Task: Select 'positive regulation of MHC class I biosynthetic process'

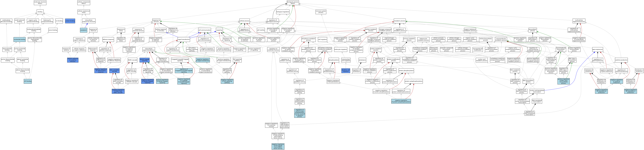Action: point(563,81)
